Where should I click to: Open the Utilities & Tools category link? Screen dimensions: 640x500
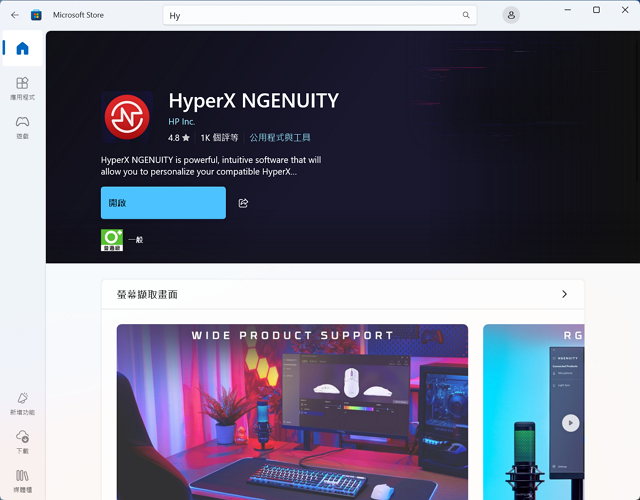(280, 138)
